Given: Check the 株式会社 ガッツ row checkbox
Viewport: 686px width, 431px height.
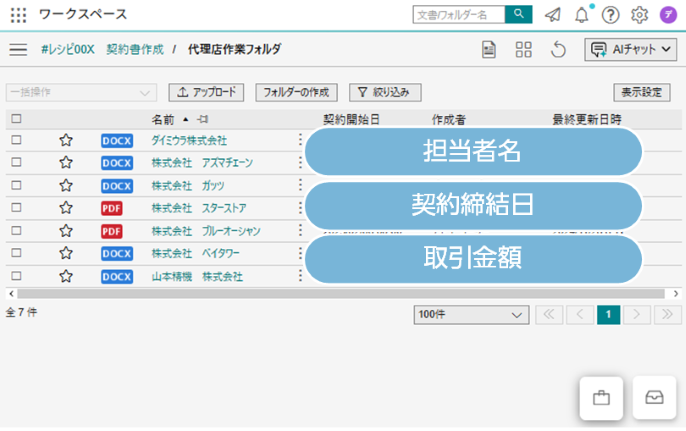Looking at the screenshot, I should (x=16, y=185).
